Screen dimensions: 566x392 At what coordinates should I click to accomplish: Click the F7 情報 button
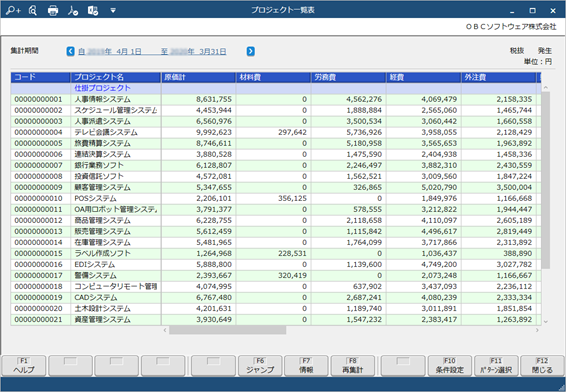pyautogui.click(x=306, y=366)
